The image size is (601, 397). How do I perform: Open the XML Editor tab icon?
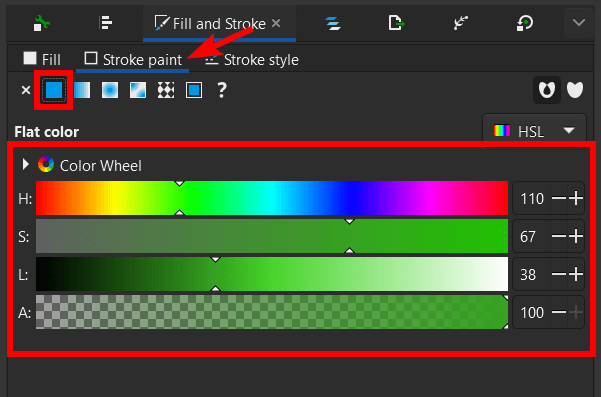pos(460,23)
